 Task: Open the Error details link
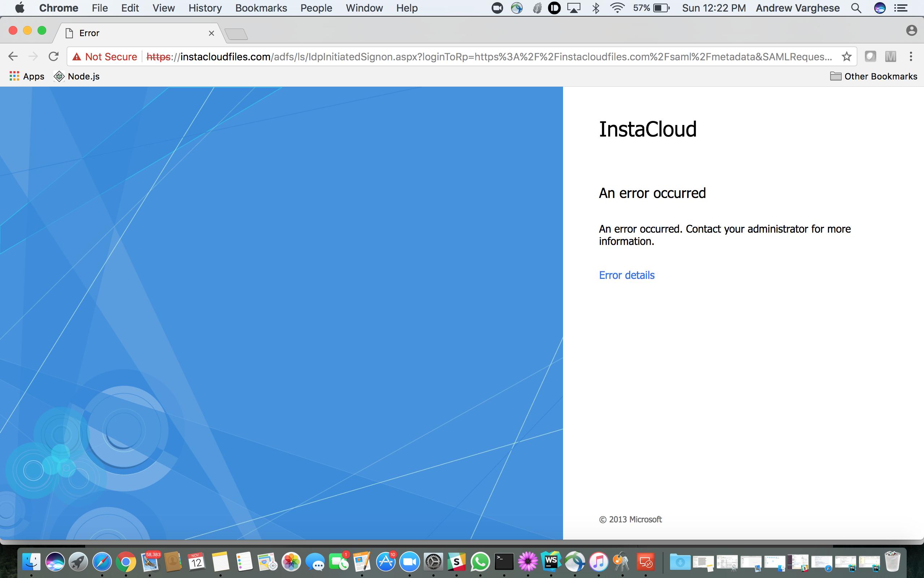pyautogui.click(x=627, y=275)
